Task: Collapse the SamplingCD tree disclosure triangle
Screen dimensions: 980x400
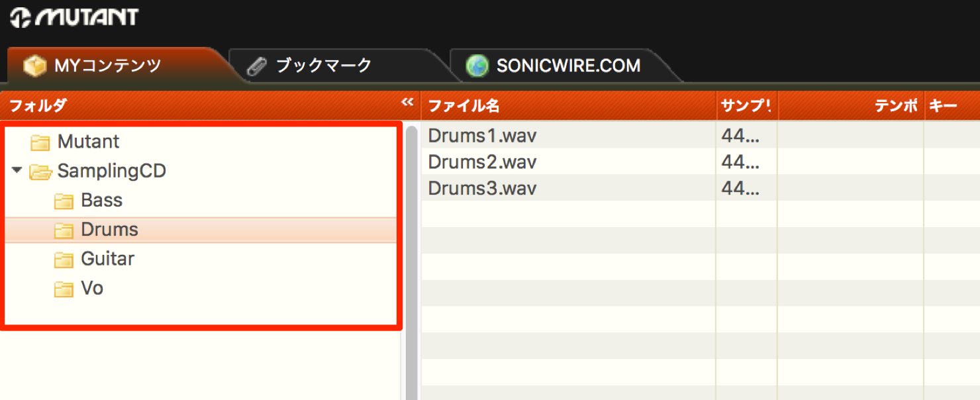Action: pos(17,171)
